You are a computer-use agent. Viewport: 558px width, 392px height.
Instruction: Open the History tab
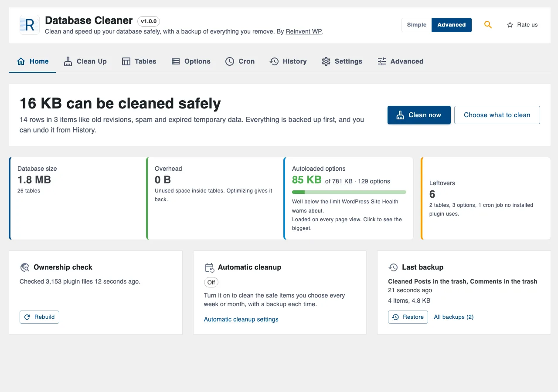tap(288, 61)
